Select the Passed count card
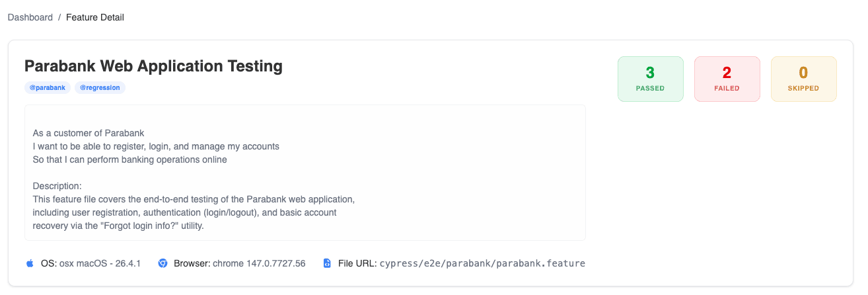The image size is (868, 295). point(651,79)
